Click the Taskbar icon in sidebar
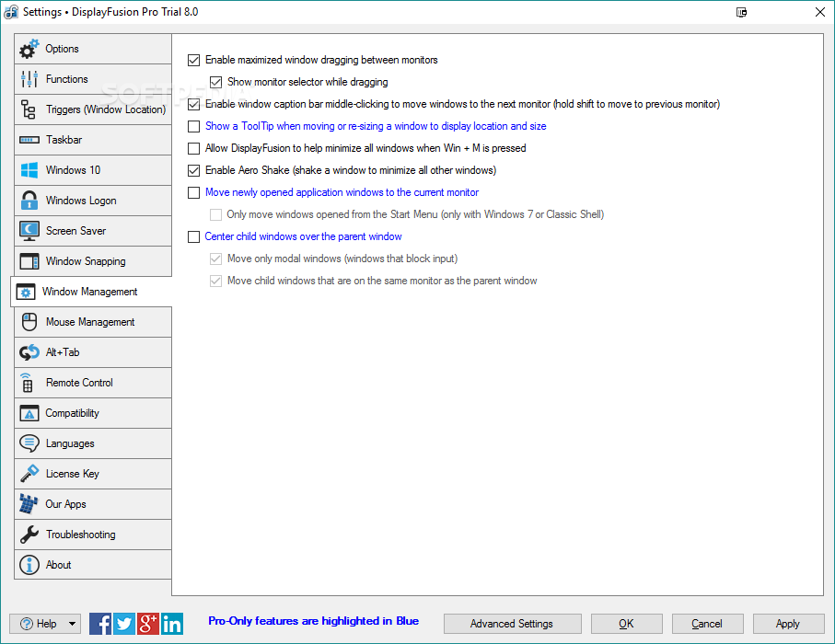 point(29,140)
